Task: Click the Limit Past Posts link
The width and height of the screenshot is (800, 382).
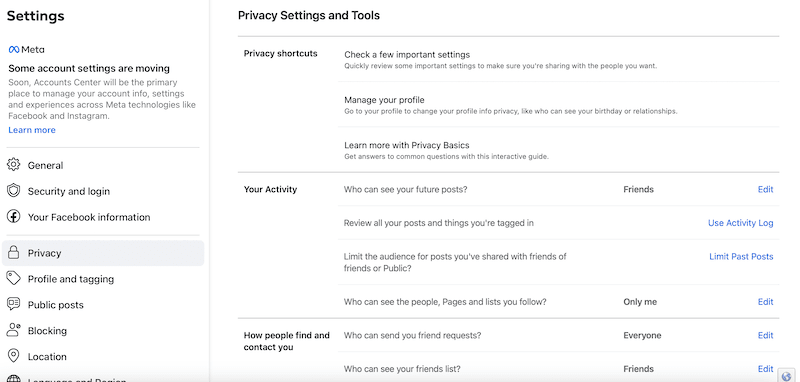Action: (x=741, y=257)
